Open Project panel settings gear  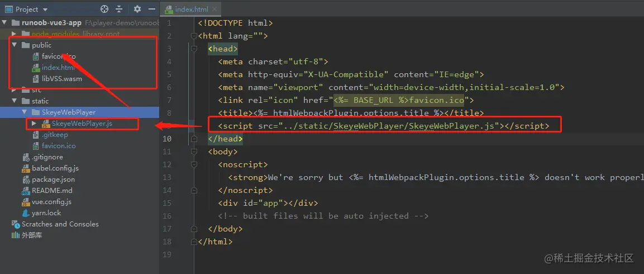137,9
